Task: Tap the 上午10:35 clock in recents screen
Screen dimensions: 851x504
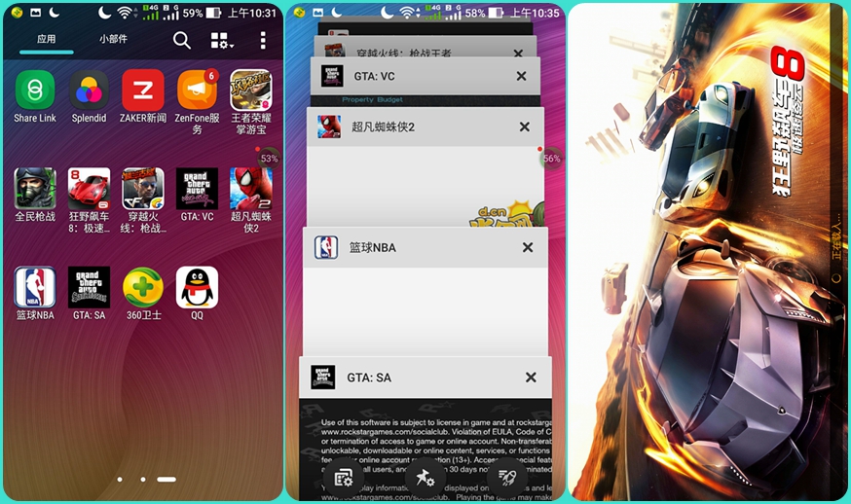Action: 535,13
